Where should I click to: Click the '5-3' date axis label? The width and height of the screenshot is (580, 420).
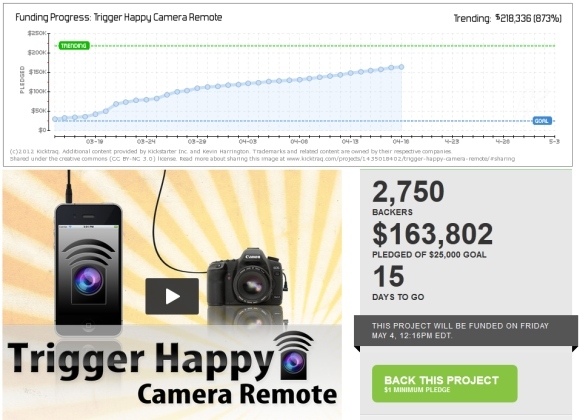tap(554, 141)
